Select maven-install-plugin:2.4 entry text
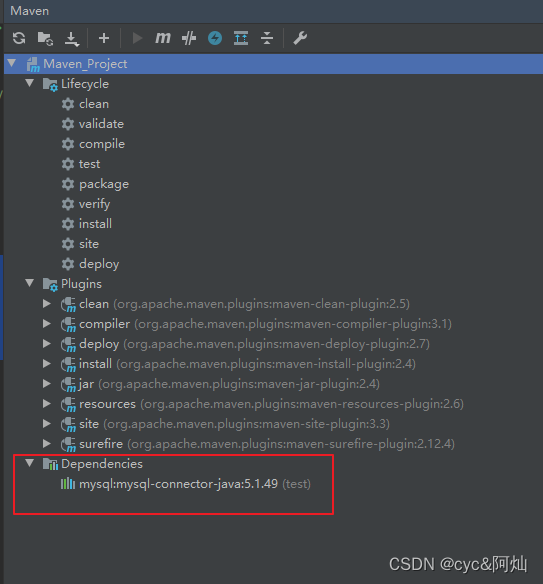Viewport: 543px width, 584px height. coord(266,364)
